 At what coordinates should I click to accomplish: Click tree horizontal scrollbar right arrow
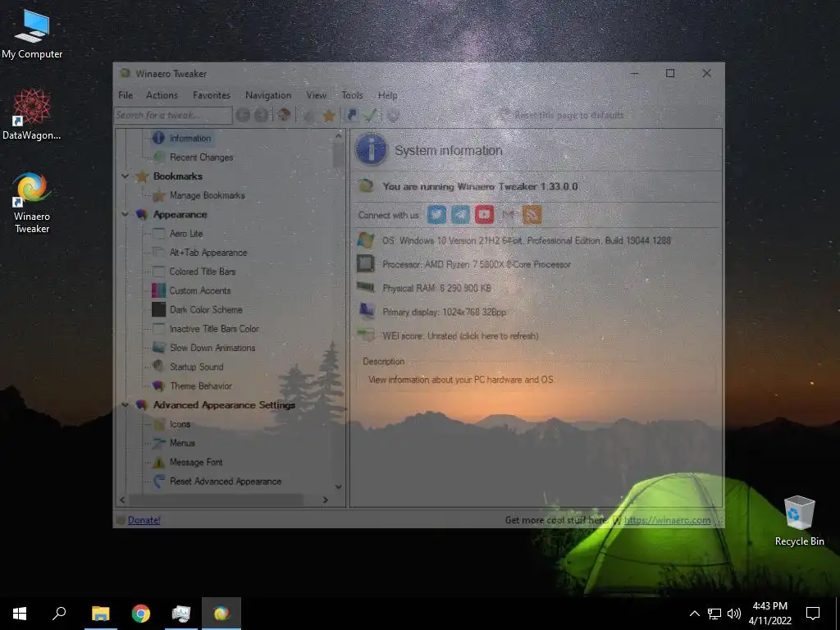click(325, 500)
